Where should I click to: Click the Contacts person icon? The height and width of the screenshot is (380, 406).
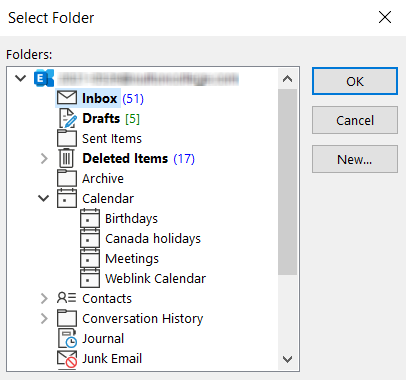click(x=66, y=298)
